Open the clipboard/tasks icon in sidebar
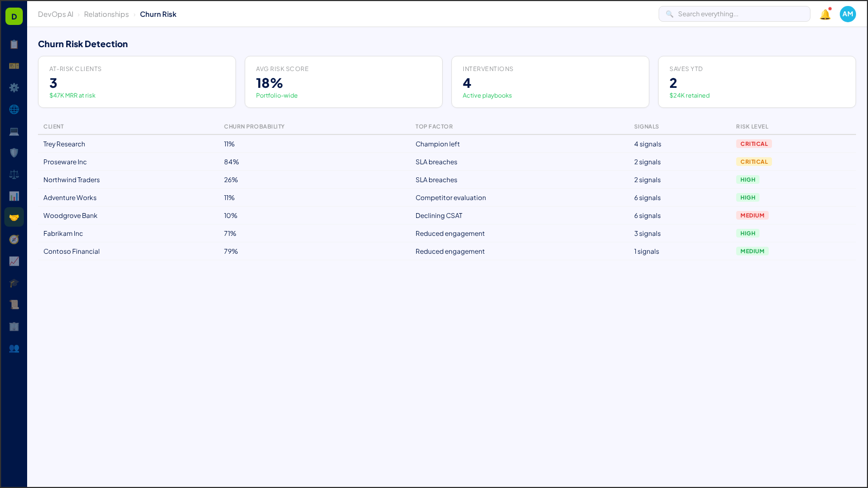Screen dimensions: 868x488 [x=14, y=44]
